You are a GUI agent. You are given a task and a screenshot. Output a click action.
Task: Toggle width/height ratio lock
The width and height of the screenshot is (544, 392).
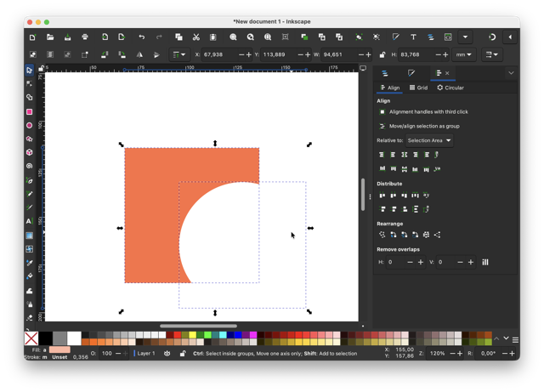pos(382,54)
